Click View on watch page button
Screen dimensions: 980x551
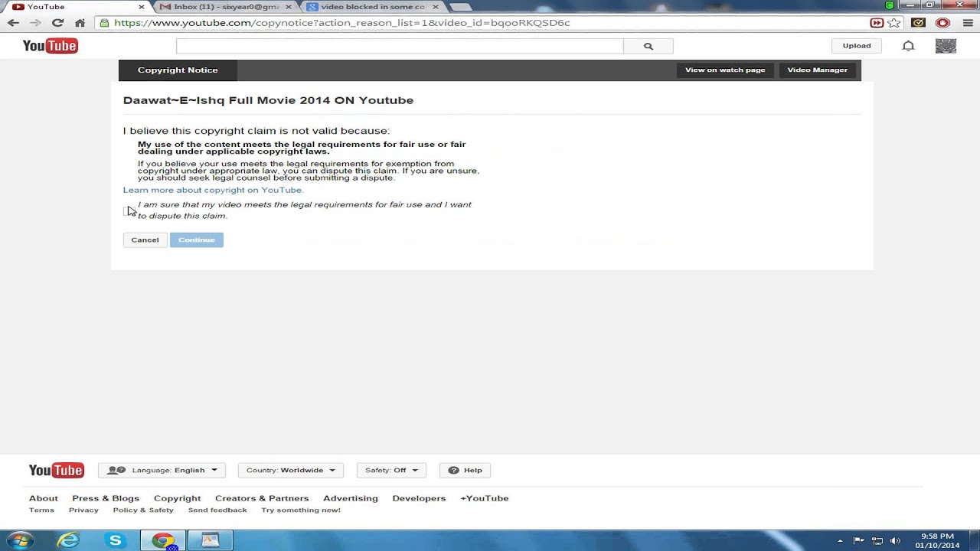(x=725, y=70)
